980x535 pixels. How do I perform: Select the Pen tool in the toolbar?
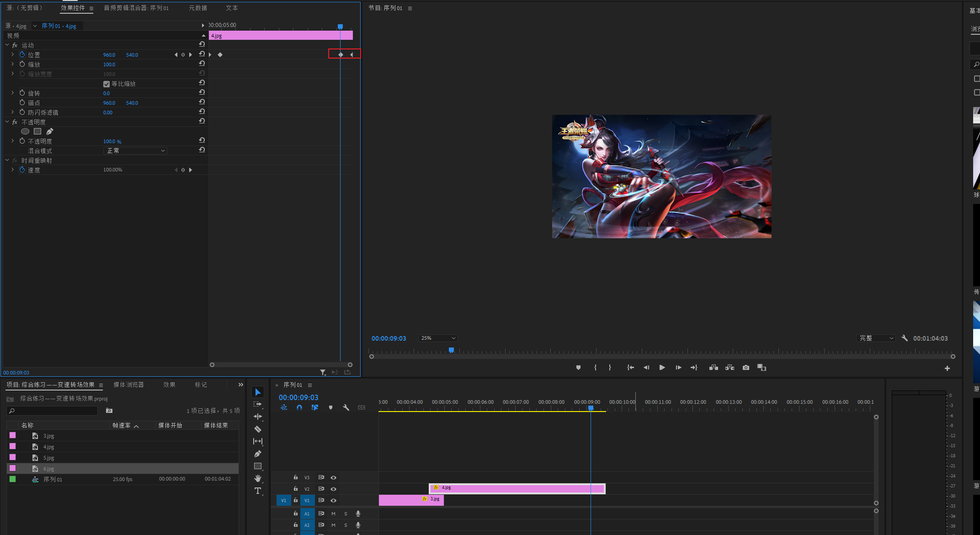click(258, 454)
